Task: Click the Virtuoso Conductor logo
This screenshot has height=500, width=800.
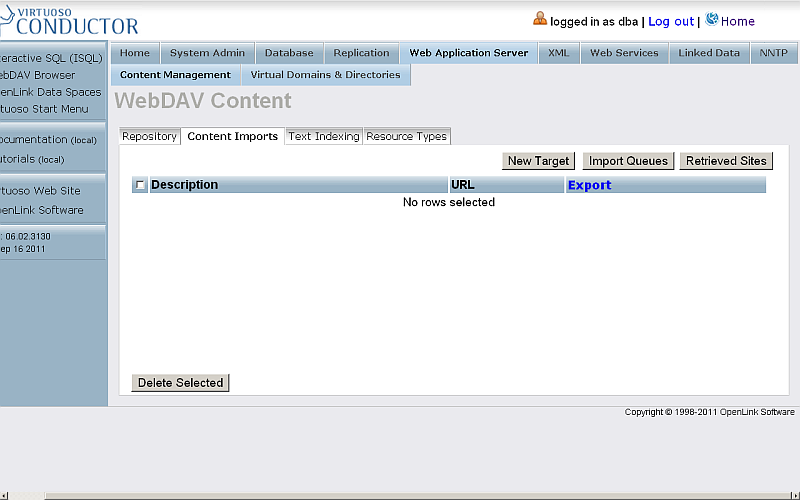Action: (x=68, y=20)
